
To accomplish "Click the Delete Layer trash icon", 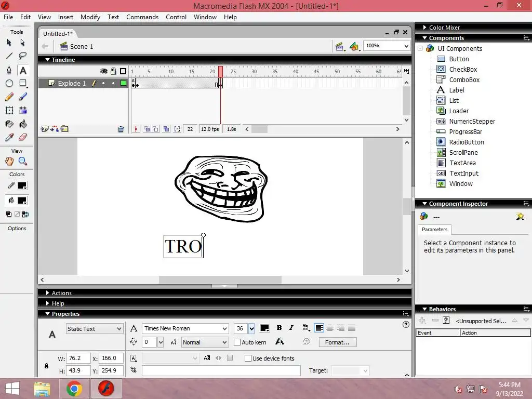I will point(121,129).
